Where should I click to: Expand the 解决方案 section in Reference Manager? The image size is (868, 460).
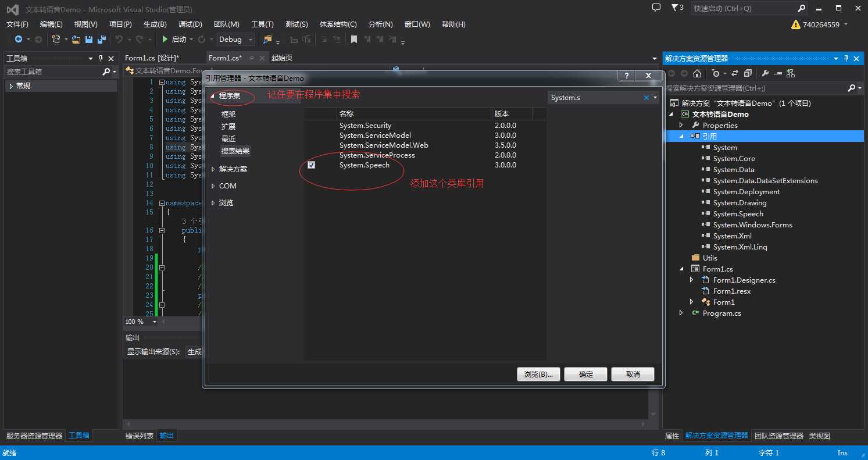(x=213, y=169)
